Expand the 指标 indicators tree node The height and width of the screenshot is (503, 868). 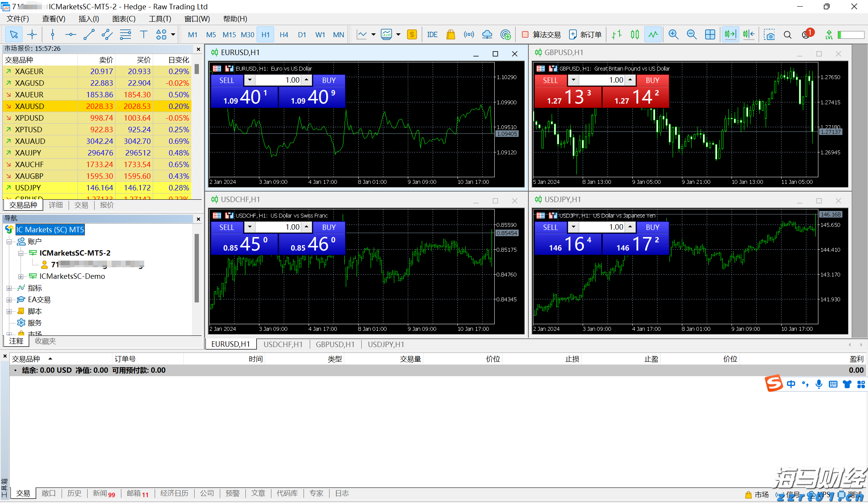click(9, 288)
